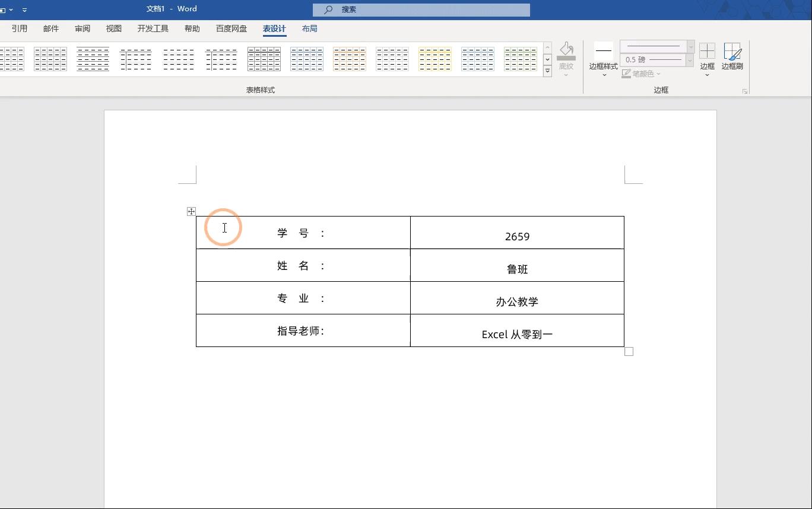Click inside the Word search box

421,9
